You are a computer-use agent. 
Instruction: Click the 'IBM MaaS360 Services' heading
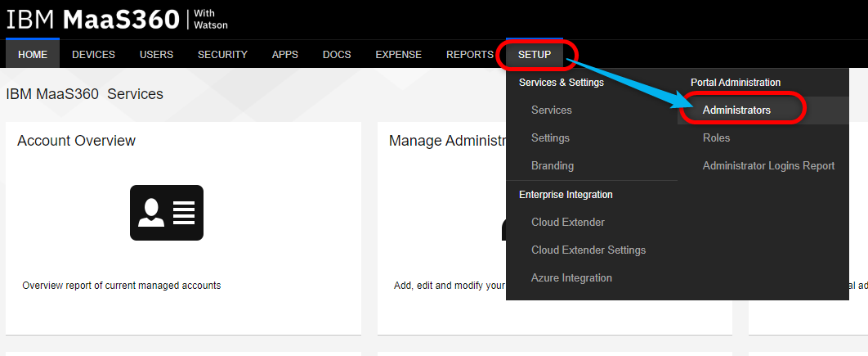(x=85, y=94)
